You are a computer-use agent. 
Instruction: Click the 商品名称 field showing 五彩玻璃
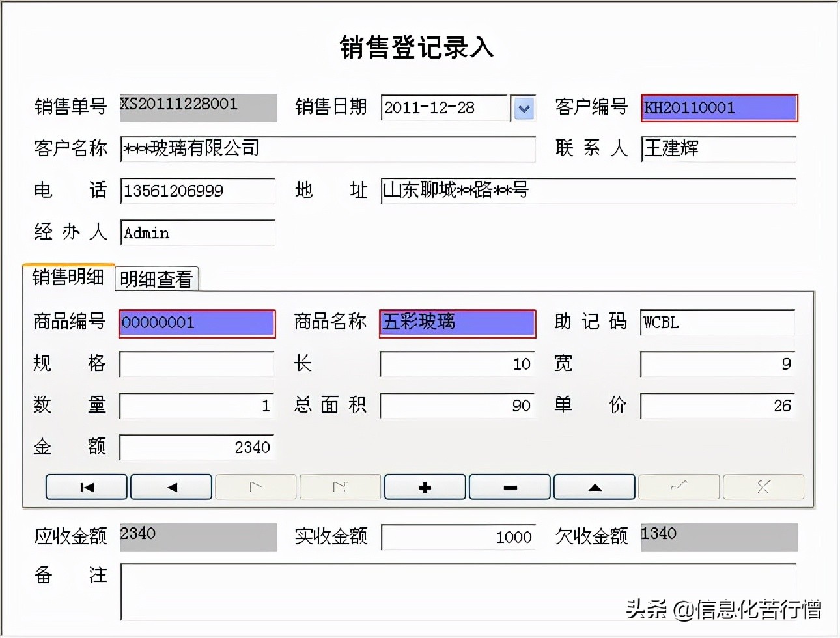457,323
